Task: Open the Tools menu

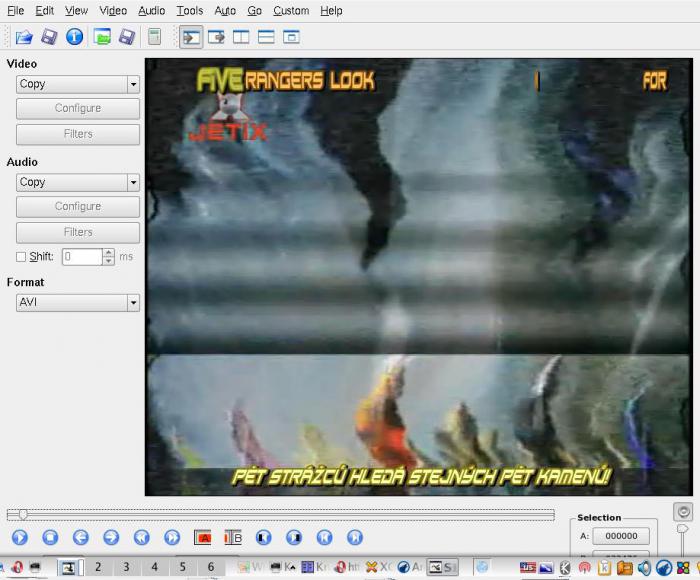Action: coord(190,11)
